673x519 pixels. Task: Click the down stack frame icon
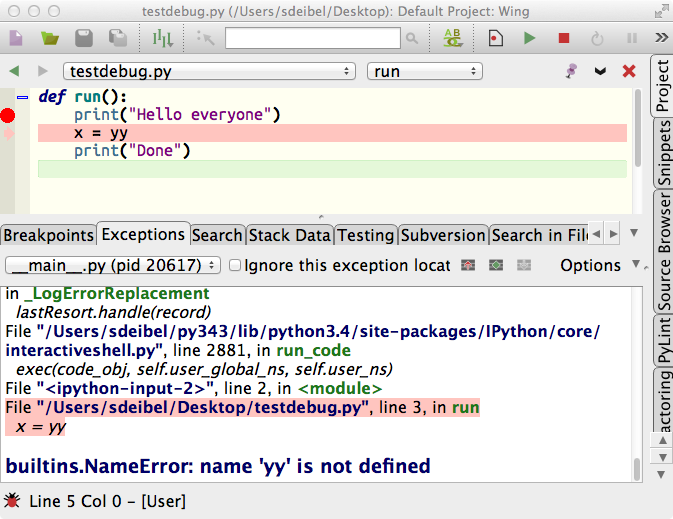[x=524, y=265]
